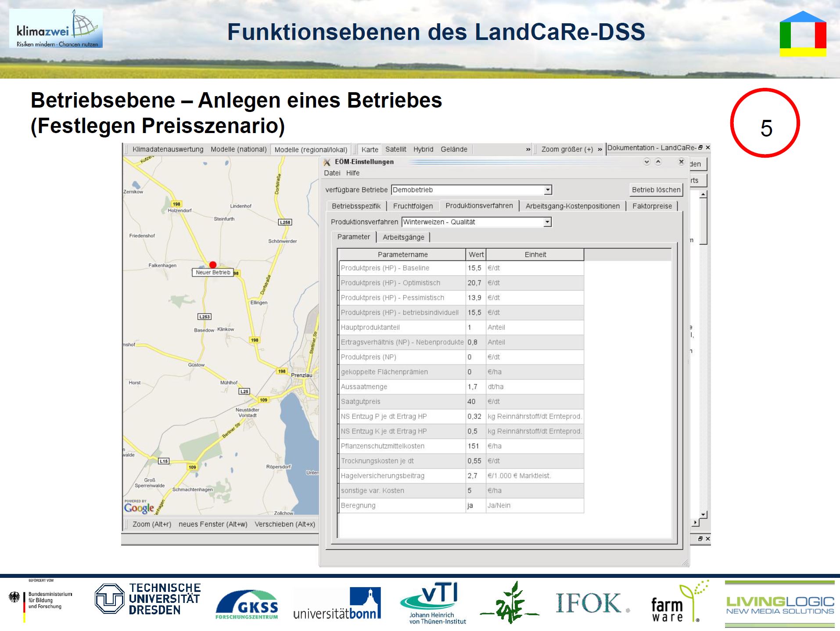Select the Produktpreis (HP) - betriebsindividuell value cell
The width and height of the screenshot is (840, 631).
(x=475, y=313)
